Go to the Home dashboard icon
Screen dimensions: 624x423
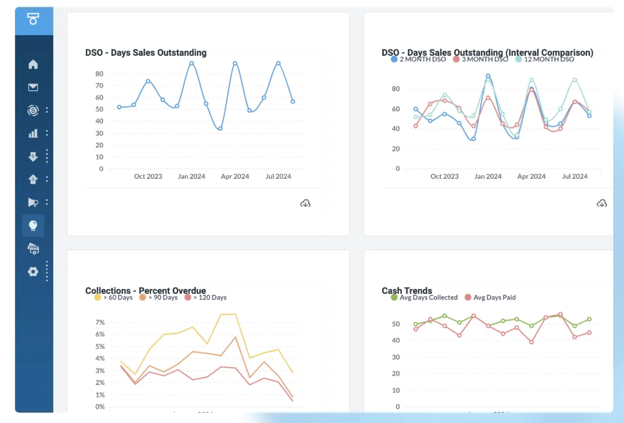click(33, 65)
